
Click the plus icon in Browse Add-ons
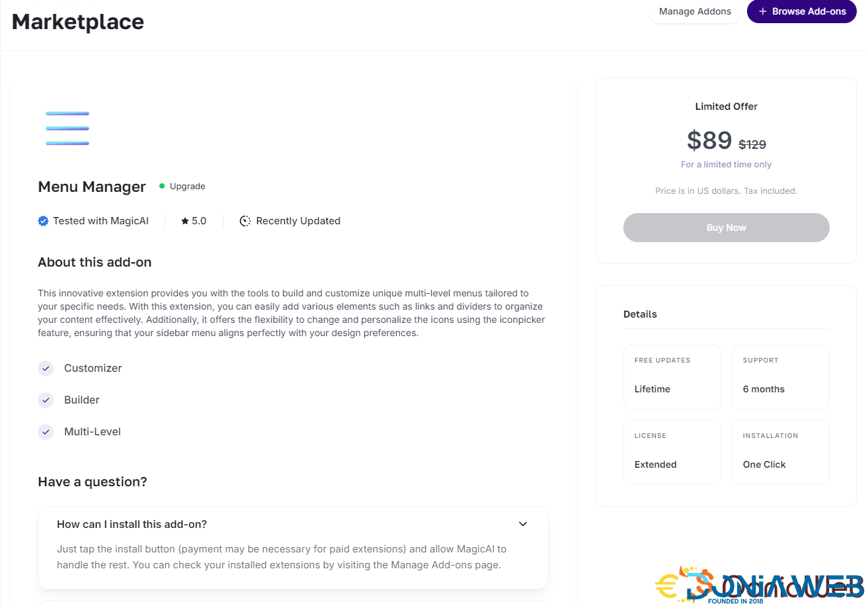(762, 11)
